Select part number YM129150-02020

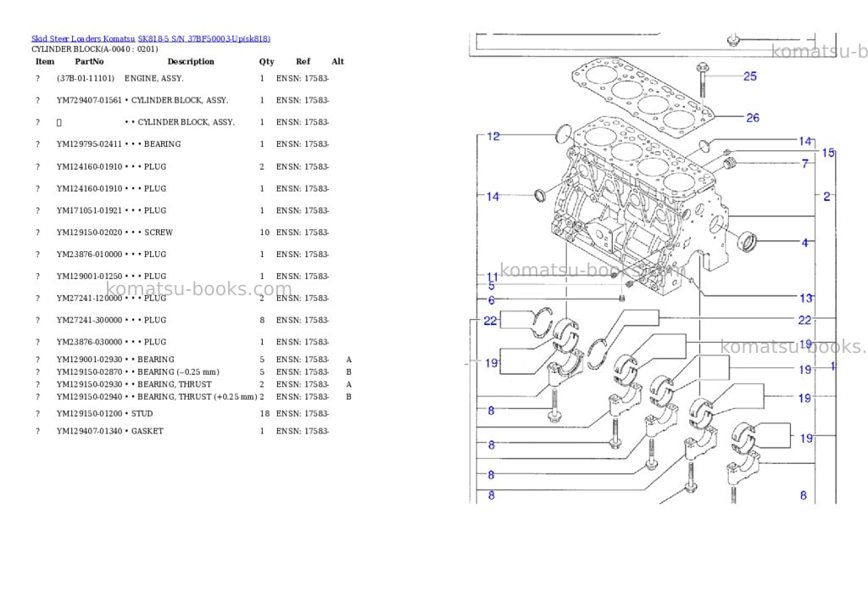click(89, 232)
